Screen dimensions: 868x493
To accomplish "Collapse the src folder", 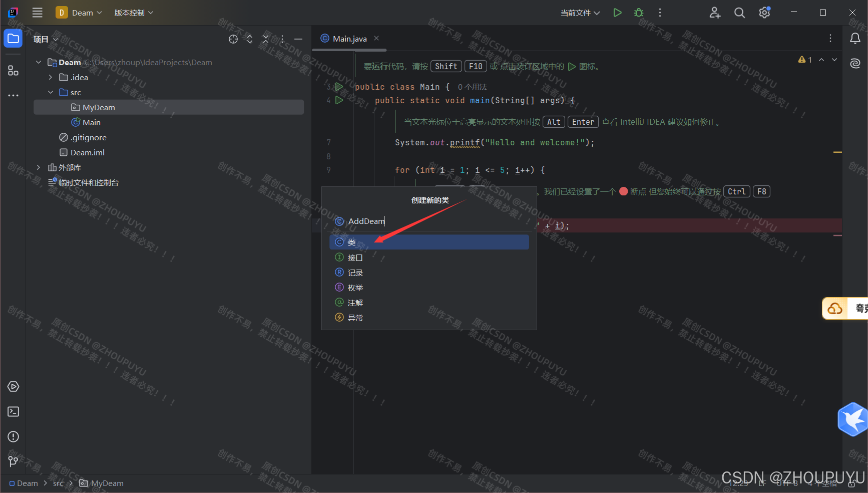I will point(51,92).
